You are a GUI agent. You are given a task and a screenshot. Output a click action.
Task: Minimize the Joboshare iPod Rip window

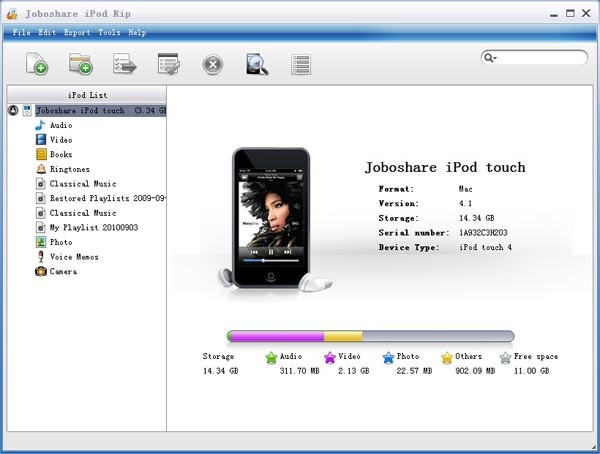click(553, 15)
